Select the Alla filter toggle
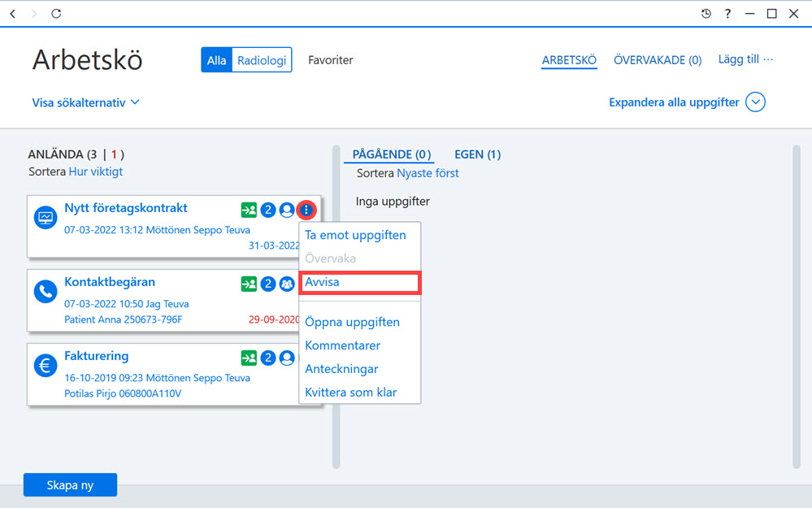812x508 pixels. tap(216, 60)
